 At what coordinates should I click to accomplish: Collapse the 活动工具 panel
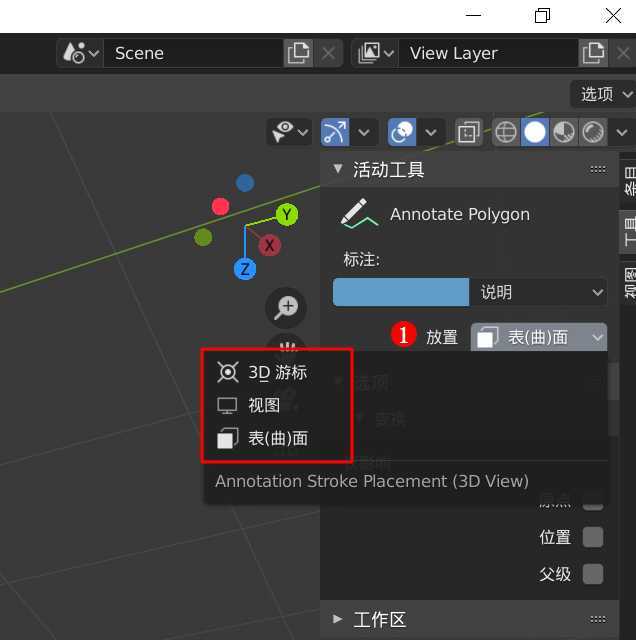[x=338, y=169]
